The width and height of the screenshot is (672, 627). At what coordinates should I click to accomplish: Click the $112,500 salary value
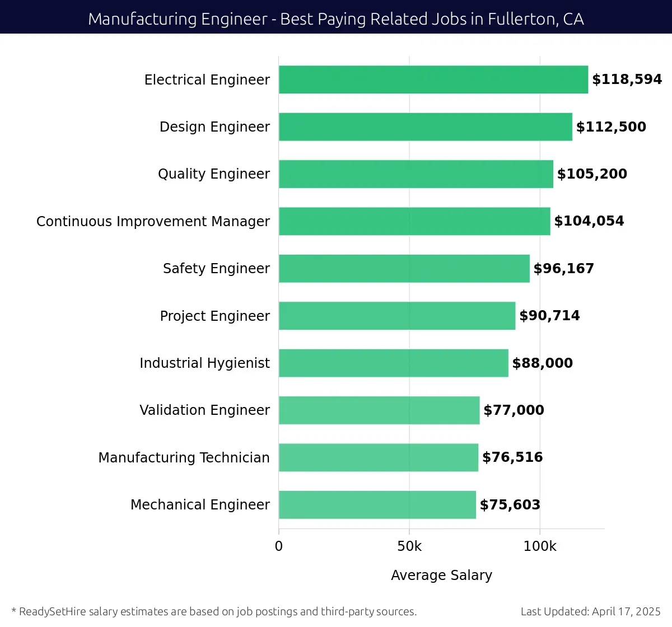click(611, 127)
